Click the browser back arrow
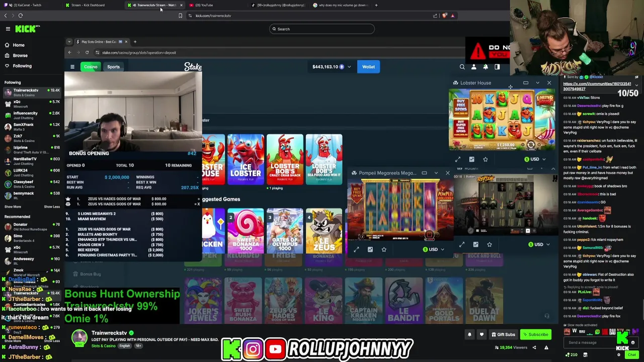644x362 pixels. (x=6, y=16)
